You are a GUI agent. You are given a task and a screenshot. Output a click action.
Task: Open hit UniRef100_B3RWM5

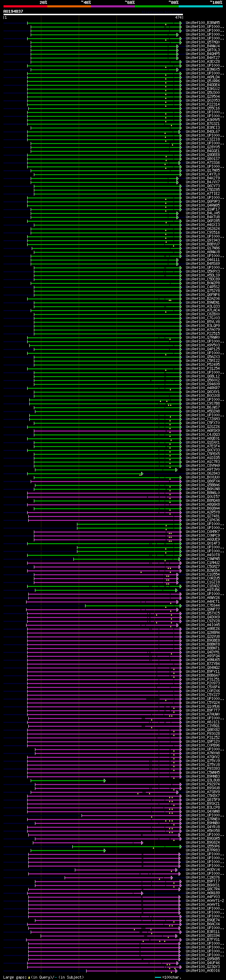click(203, 23)
